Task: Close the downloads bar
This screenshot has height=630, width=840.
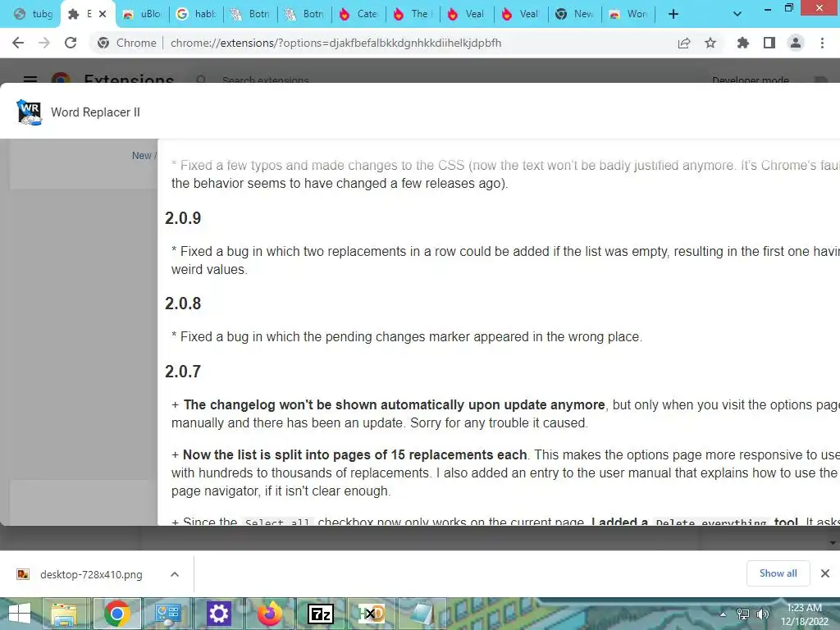Action: click(825, 573)
